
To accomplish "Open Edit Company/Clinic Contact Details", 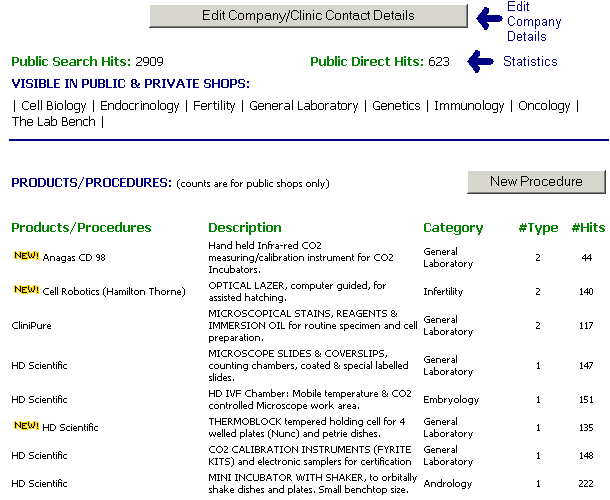I will pyautogui.click(x=309, y=16).
